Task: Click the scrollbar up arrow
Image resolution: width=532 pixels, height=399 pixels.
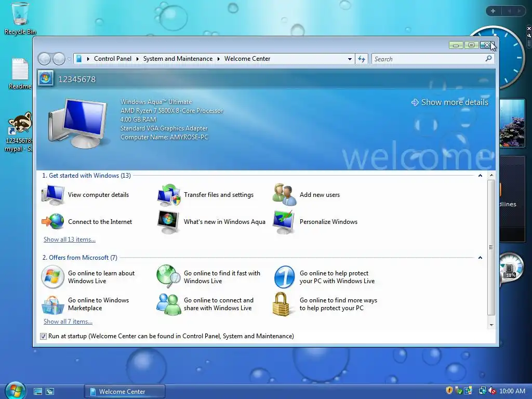Action: (491, 176)
